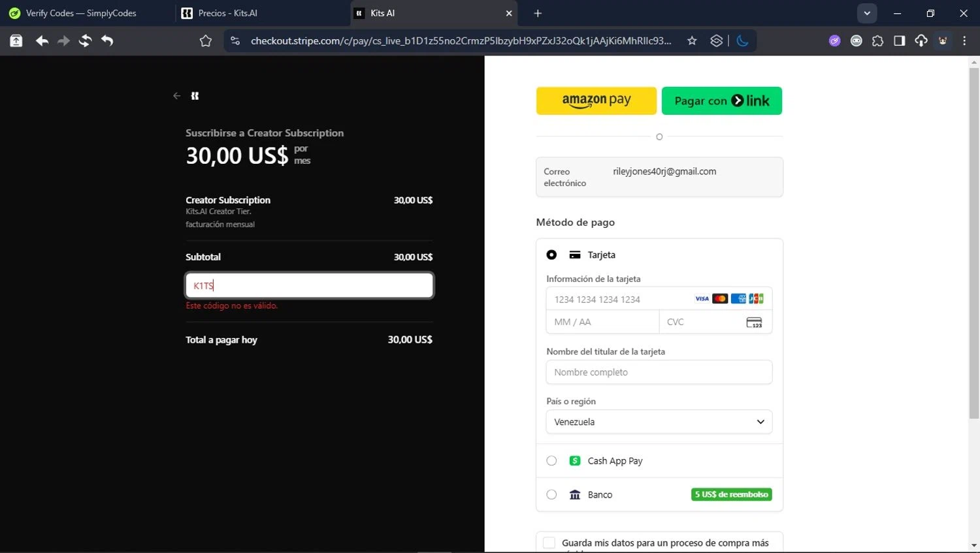The height and width of the screenshot is (553, 980).
Task: Open extensions puzzle piece menu
Action: (878, 41)
